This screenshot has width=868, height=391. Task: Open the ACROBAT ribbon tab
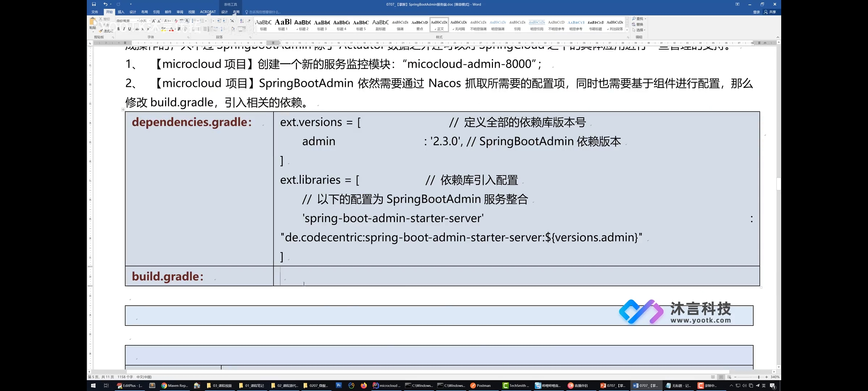(x=208, y=12)
